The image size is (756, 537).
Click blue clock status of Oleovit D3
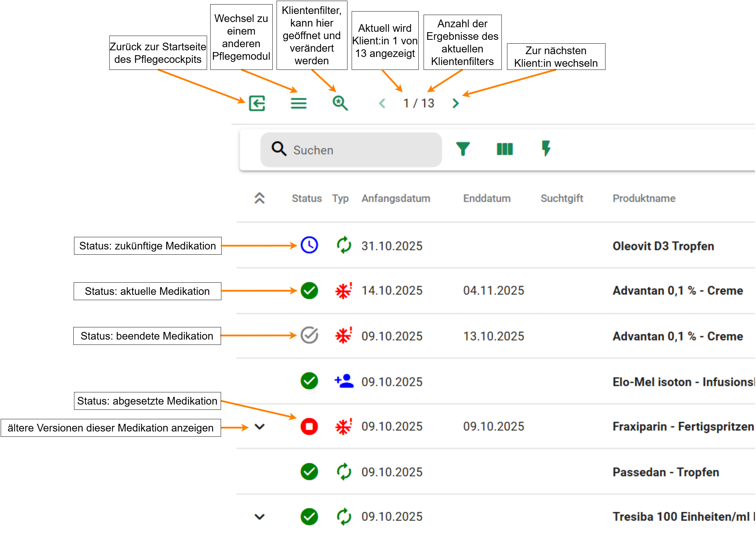pos(309,245)
